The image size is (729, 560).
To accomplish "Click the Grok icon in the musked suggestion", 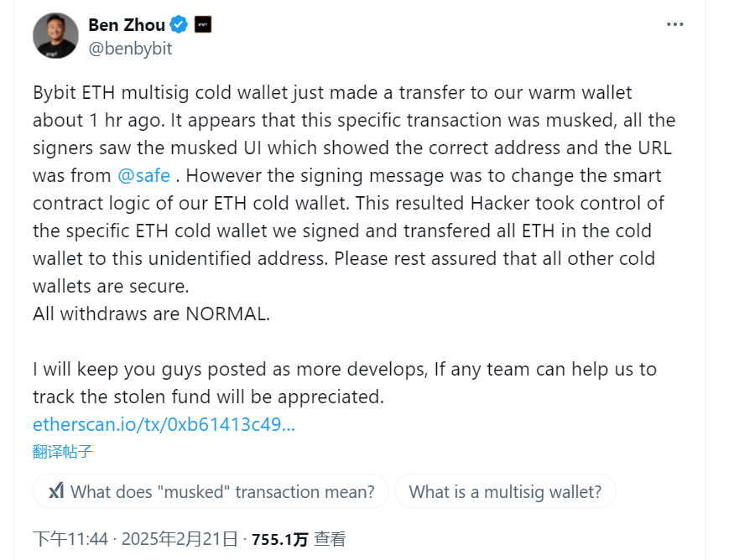I will click(x=56, y=491).
